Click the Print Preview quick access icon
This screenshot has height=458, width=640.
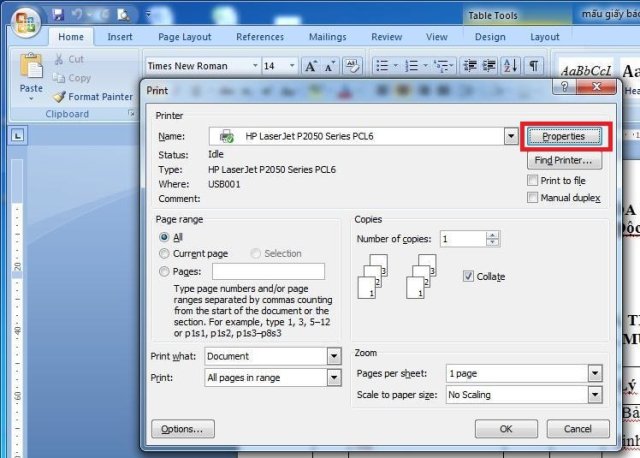(123, 15)
